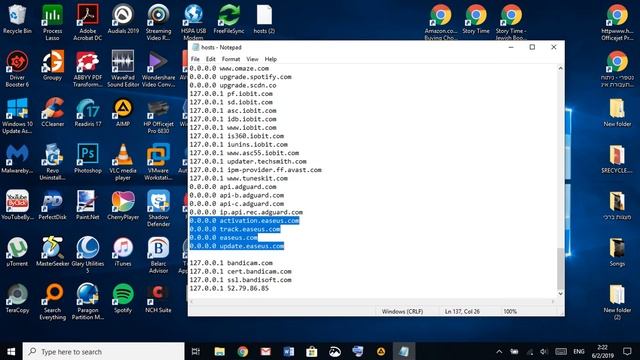Select the Songs folder on desktop

[617, 252]
